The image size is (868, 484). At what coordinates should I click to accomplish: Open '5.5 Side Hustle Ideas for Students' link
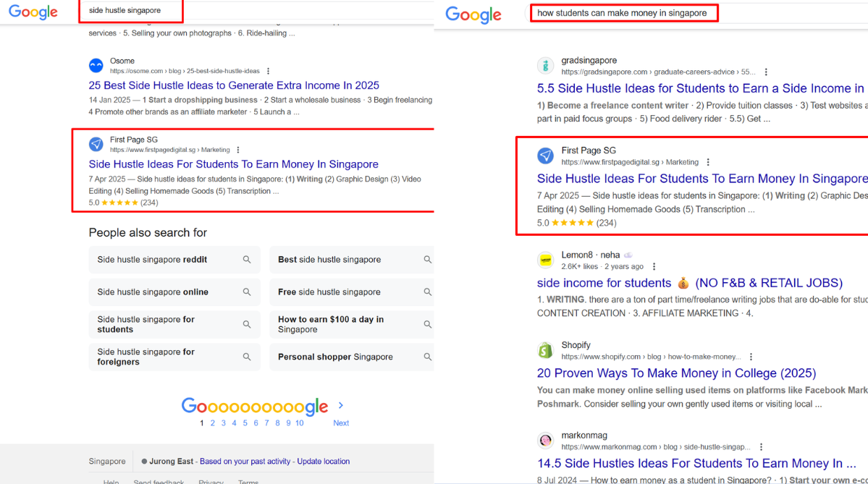(700, 88)
